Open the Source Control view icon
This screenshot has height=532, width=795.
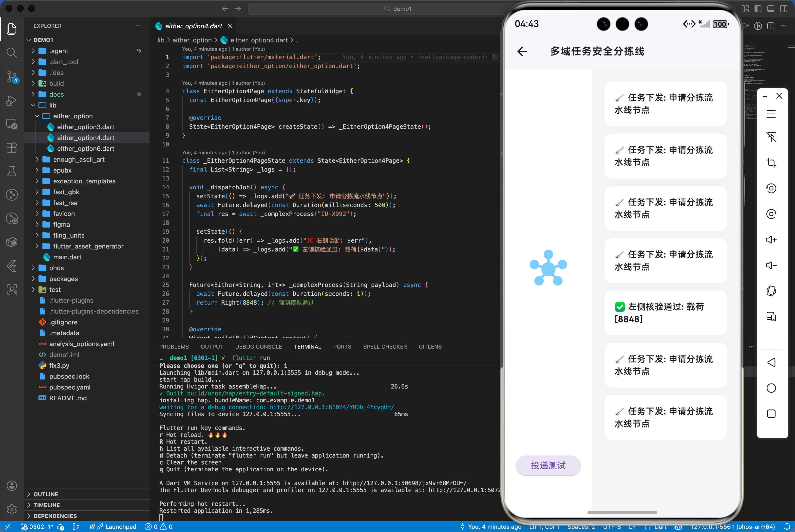12,76
